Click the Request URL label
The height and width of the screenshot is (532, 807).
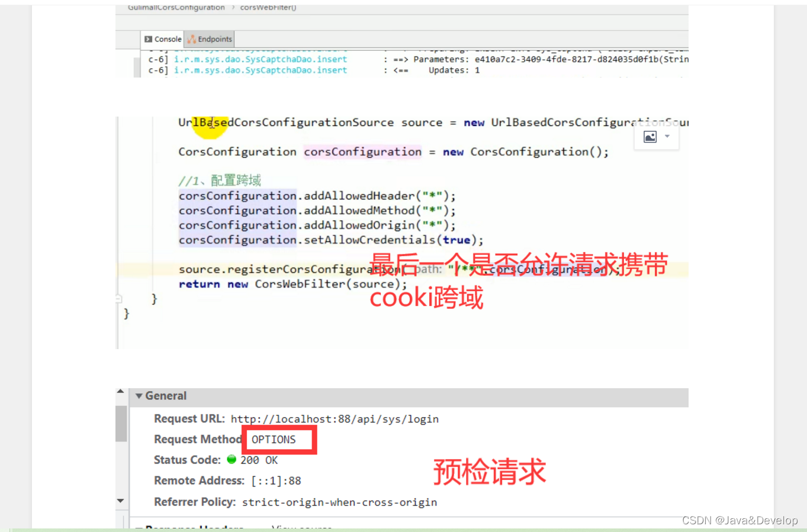[x=189, y=419]
